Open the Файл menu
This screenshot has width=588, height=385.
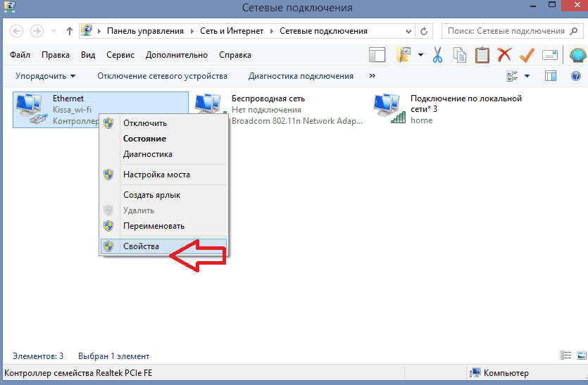click(20, 55)
